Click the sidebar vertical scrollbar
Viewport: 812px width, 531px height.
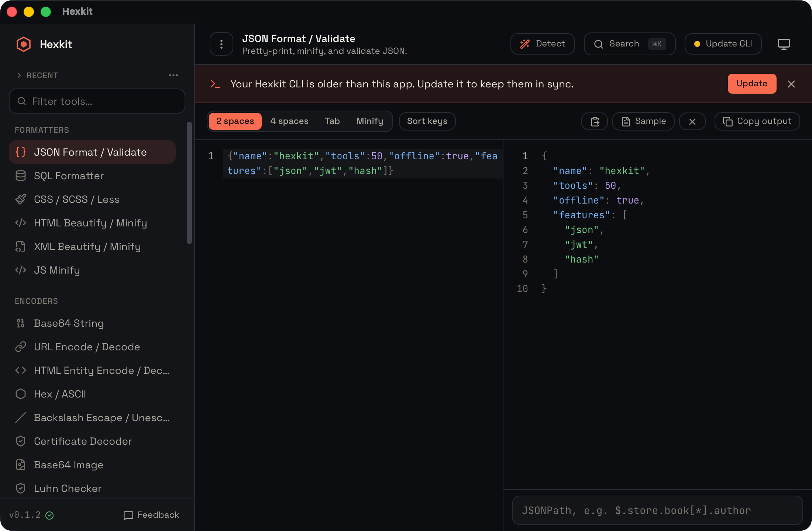(189, 183)
